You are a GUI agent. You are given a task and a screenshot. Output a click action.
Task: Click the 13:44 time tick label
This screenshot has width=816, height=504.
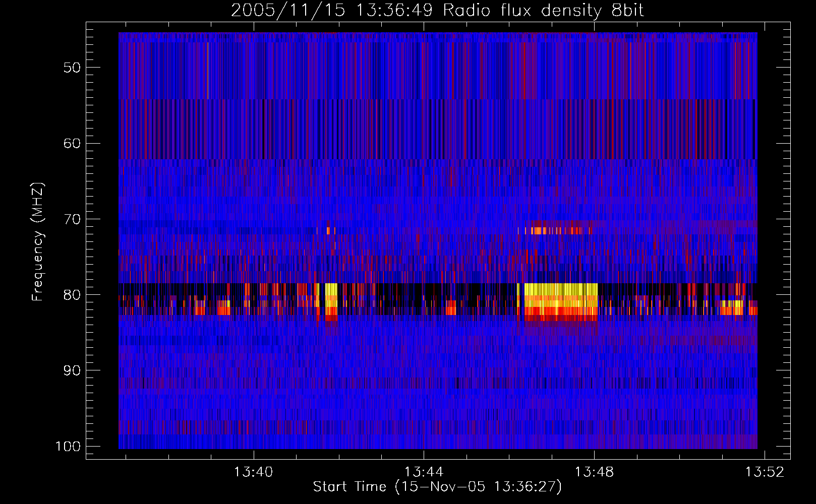pyautogui.click(x=424, y=472)
